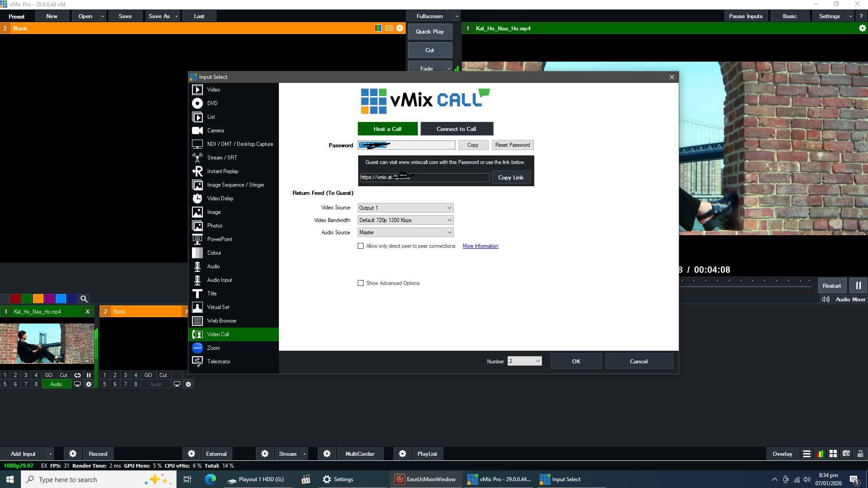Toggle Audio on Kal_Ho_Naa_Ho input
This screenshot has width=868, height=488.
pyautogui.click(x=56, y=384)
